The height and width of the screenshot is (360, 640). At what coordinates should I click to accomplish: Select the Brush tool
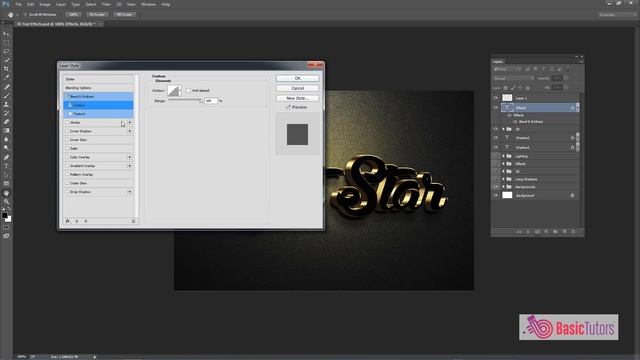(6, 96)
